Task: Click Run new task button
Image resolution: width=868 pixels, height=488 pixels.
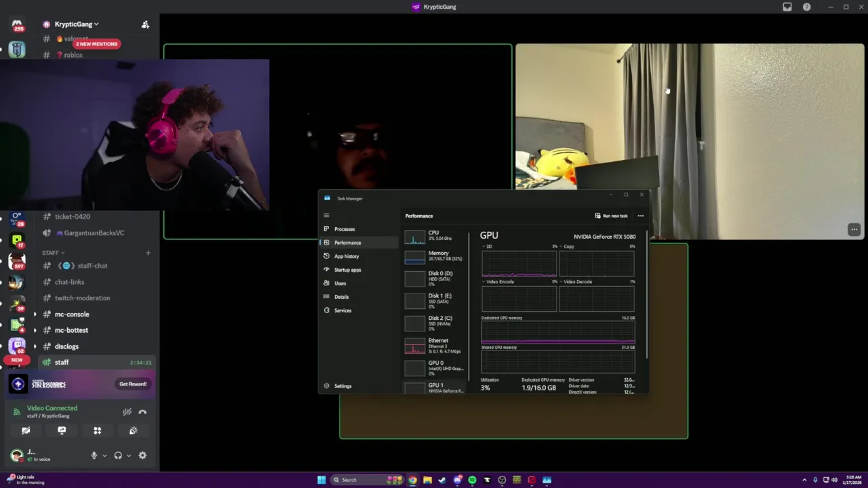Action: [x=612, y=216]
